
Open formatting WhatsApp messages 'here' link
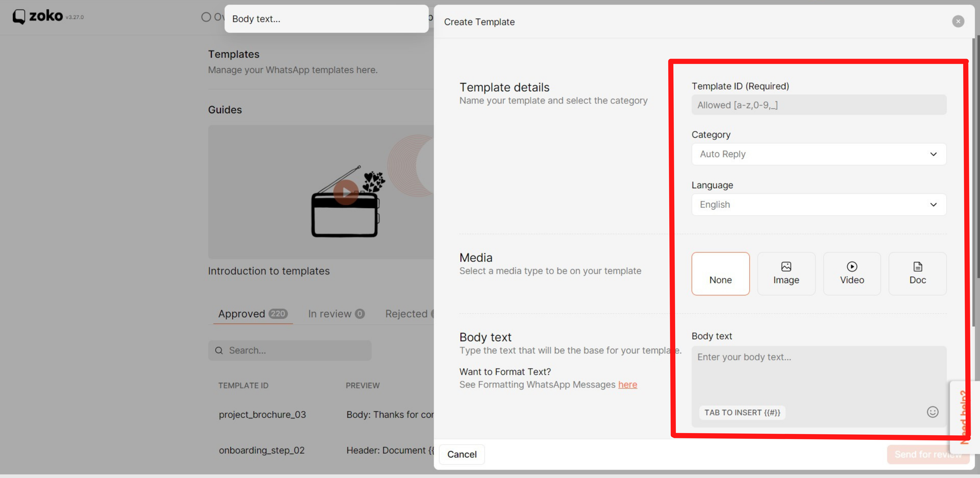(627, 385)
